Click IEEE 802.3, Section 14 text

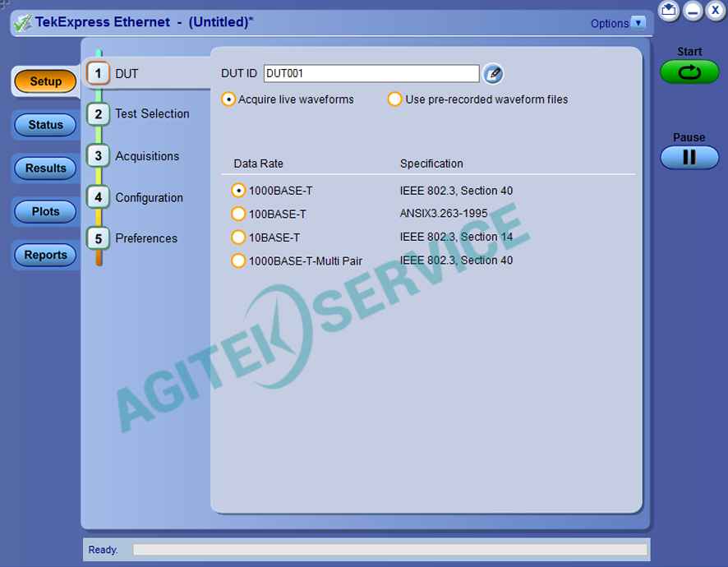tap(456, 237)
